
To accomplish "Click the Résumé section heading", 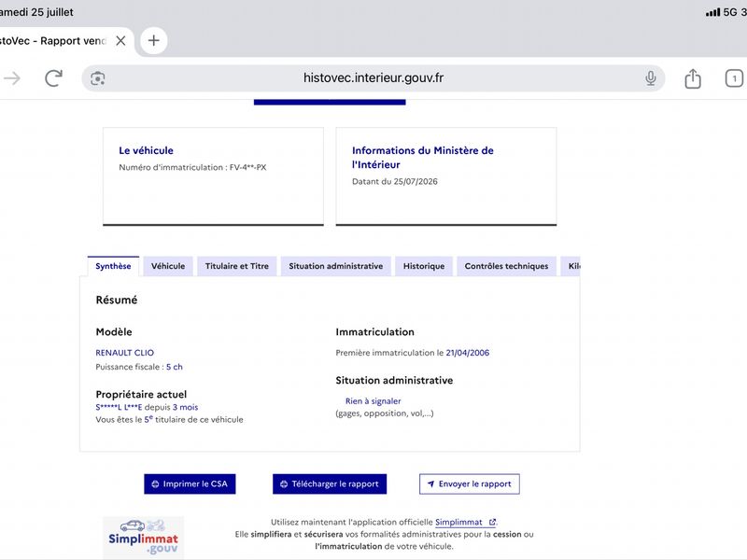I will coord(117,300).
